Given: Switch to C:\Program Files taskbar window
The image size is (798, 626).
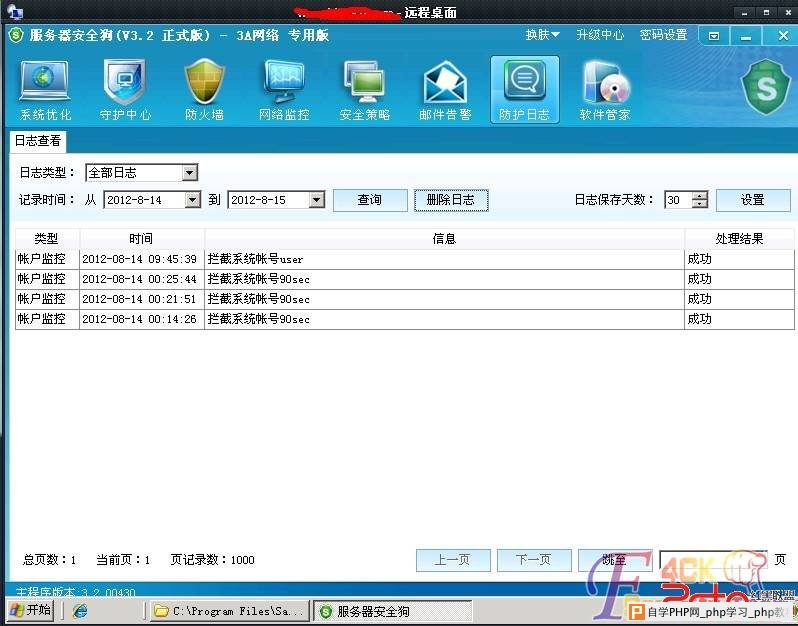Looking at the screenshot, I should tap(231, 611).
